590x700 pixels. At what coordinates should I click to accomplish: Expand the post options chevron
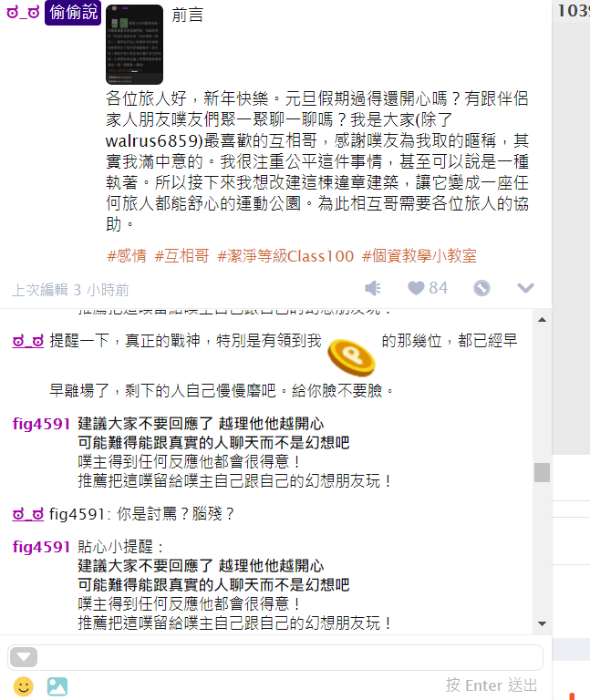click(x=525, y=288)
